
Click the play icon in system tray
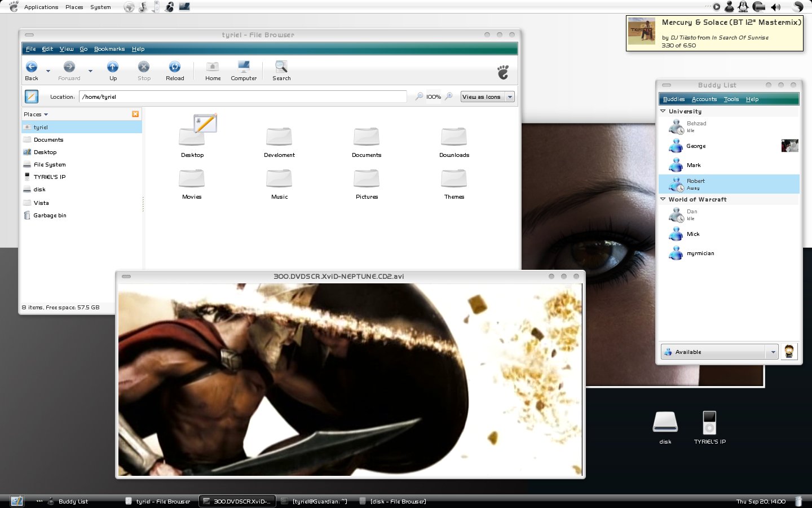tap(717, 7)
